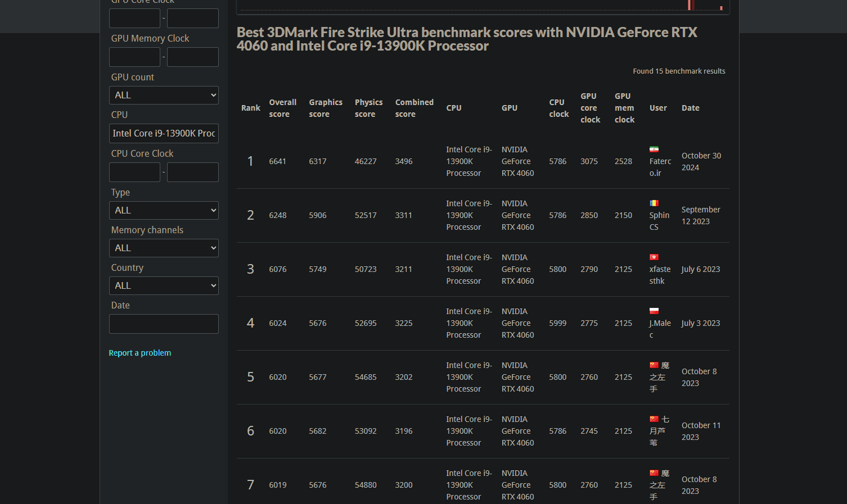This screenshot has width=847, height=504.
Task: Open the Memory channels dropdown
Action: coord(164,248)
